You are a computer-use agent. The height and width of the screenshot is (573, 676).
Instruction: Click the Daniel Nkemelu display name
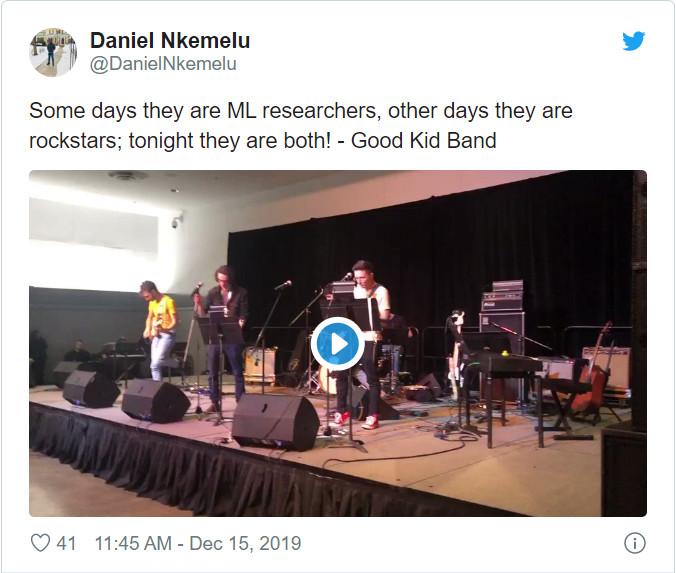tap(170, 41)
